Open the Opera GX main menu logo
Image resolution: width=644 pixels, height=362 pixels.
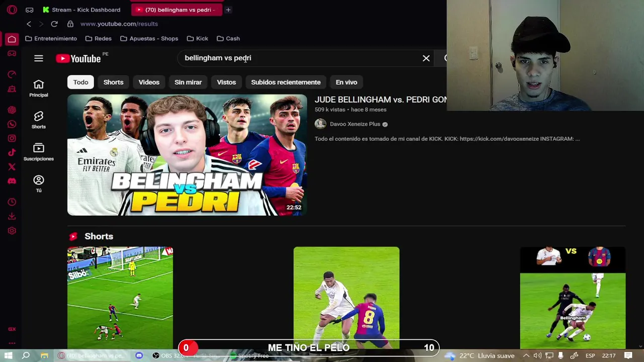point(12,10)
